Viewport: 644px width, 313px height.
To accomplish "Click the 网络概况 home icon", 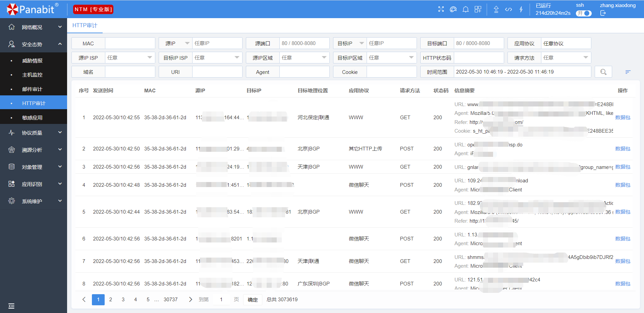I will (x=11, y=27).
